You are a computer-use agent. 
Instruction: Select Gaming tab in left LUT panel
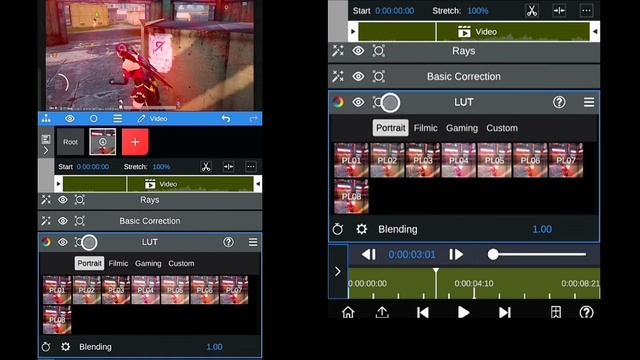coord(148,263)
